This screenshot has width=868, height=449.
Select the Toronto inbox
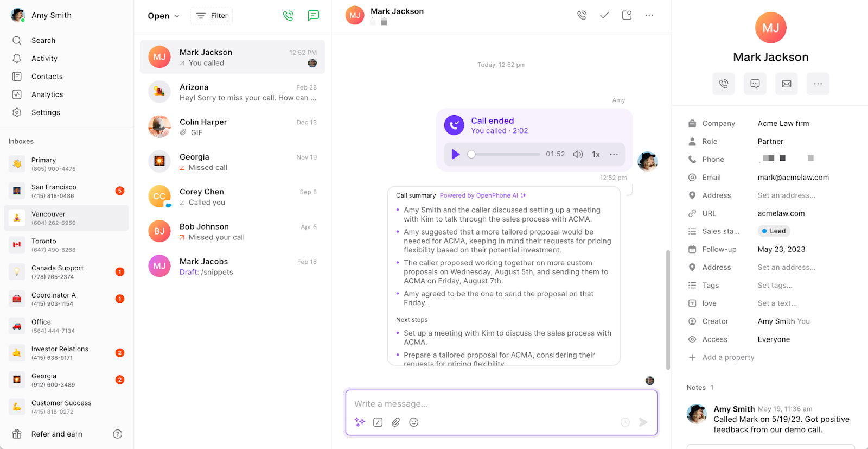click(66, 245)
